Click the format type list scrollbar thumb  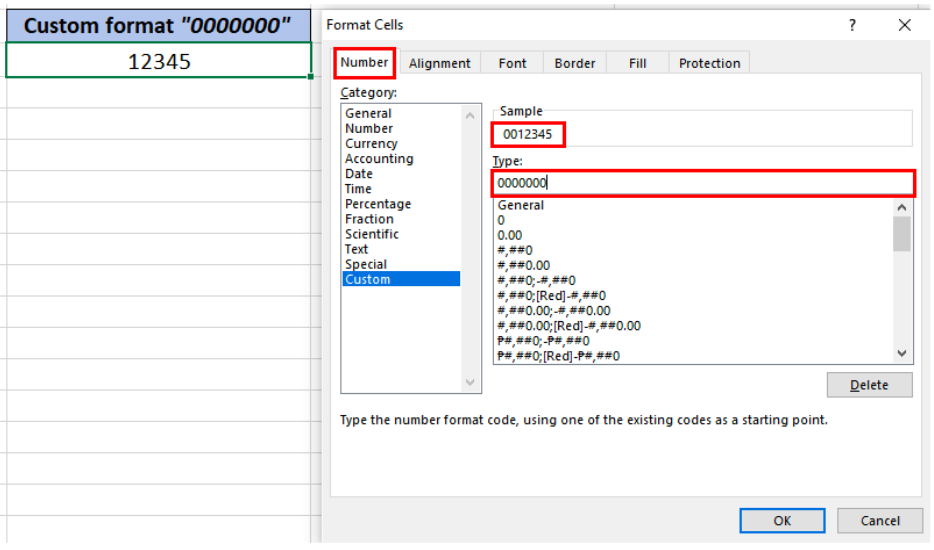click(902, 234)
